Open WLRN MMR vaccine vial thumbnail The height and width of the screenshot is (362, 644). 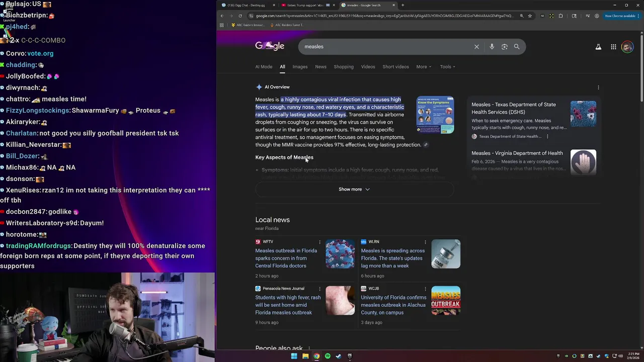coord(446,254)
